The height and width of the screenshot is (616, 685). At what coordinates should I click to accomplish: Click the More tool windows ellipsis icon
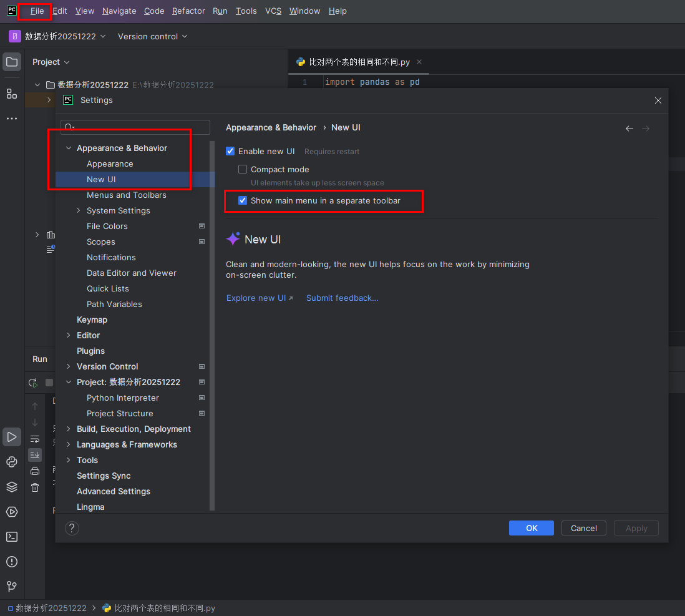12,119
